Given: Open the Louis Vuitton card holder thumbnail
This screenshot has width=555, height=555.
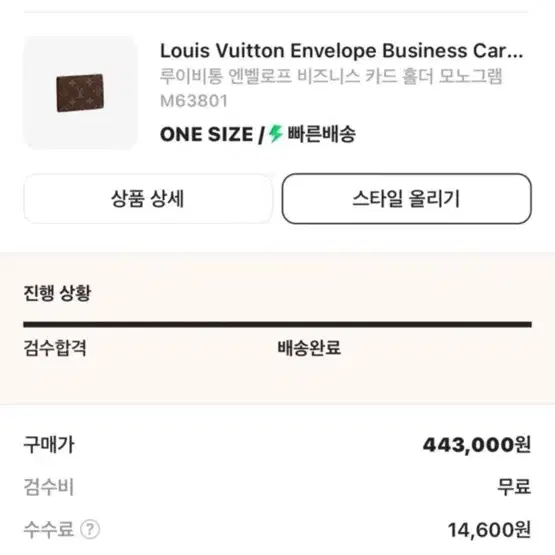Looking at the screenshot, I should point(80,92).
